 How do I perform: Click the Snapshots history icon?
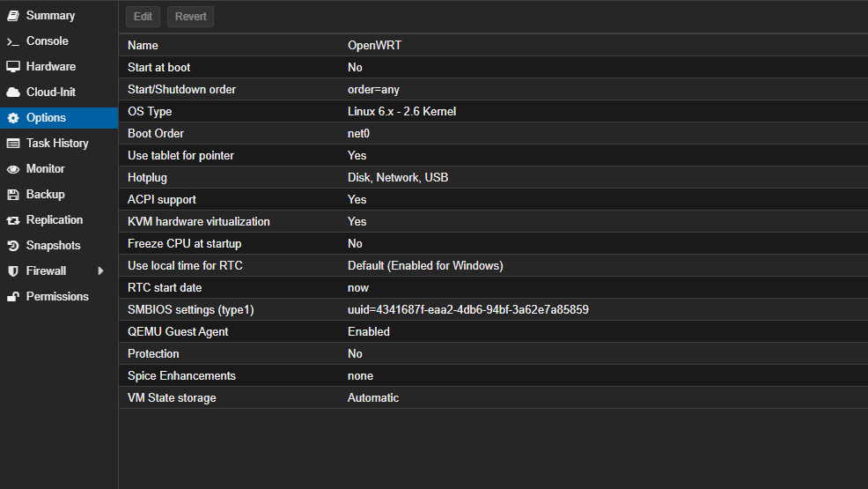pos(13,246)
